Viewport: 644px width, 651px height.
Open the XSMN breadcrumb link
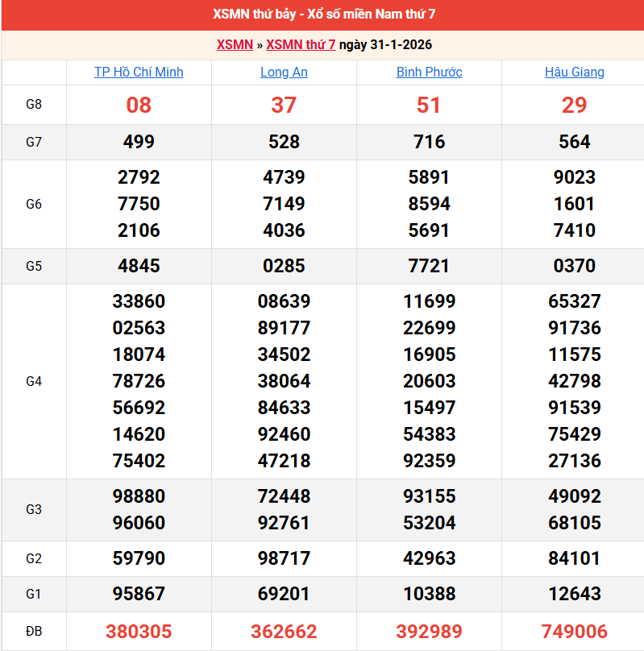(235, 44)
